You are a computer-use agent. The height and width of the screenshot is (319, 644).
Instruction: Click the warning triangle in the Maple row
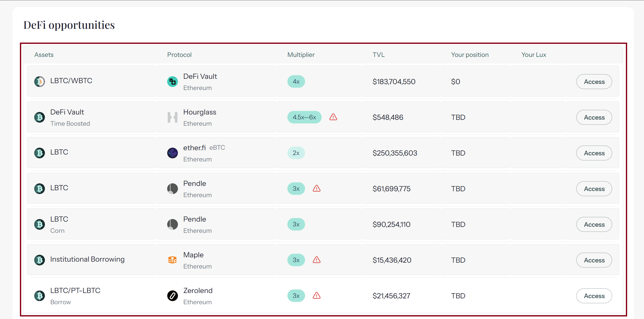click(x=317, y=260)
